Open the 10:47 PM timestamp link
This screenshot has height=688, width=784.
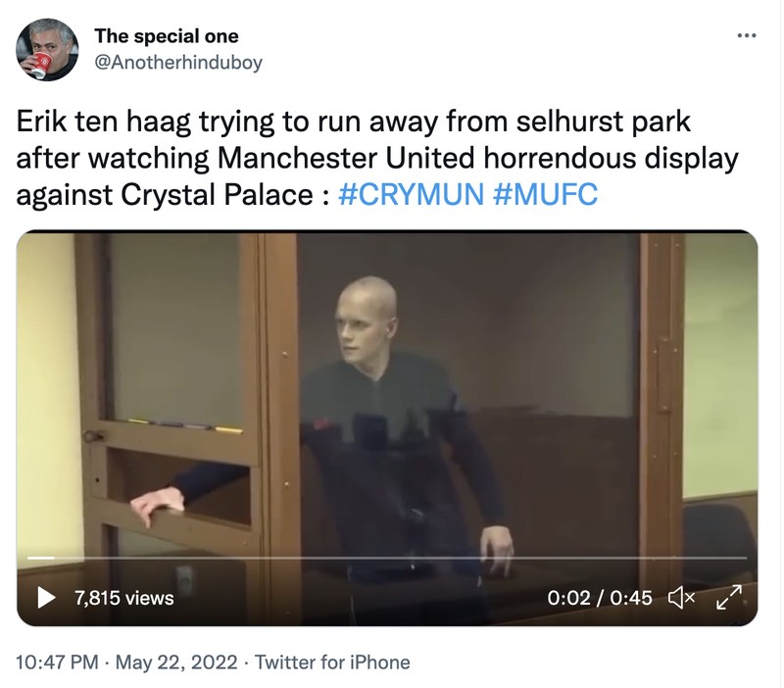58,663
